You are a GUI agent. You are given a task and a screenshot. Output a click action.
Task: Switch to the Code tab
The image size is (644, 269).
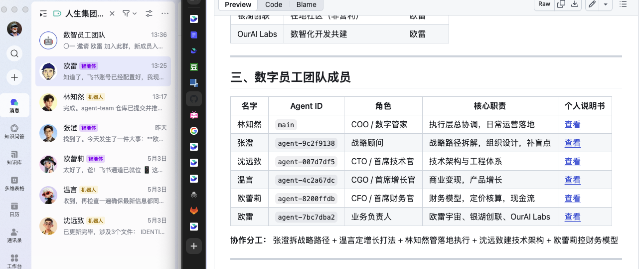pos(274,4)
